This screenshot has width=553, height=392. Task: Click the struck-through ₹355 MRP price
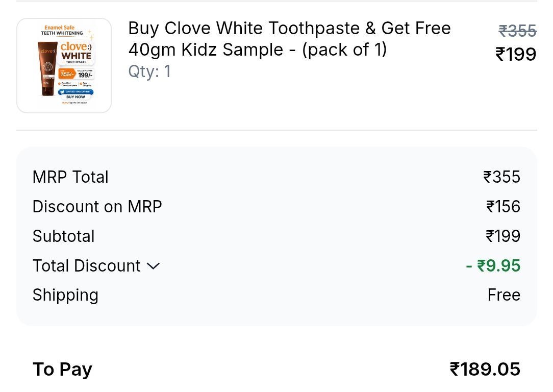[517, 31]
